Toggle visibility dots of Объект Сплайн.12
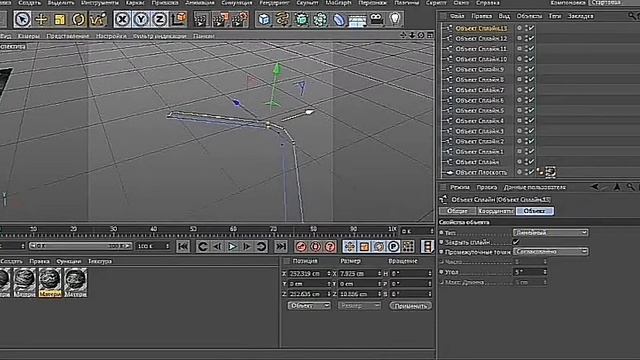 tap(526, 38)
